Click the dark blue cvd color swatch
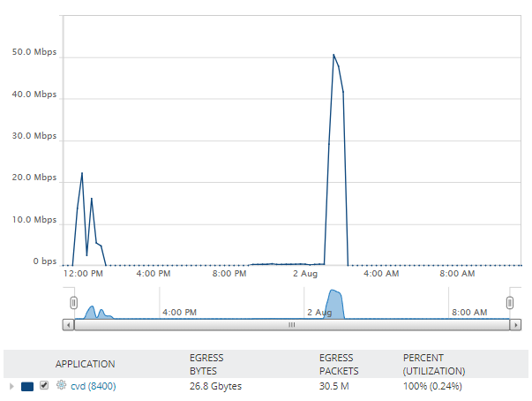 (27, 386)
